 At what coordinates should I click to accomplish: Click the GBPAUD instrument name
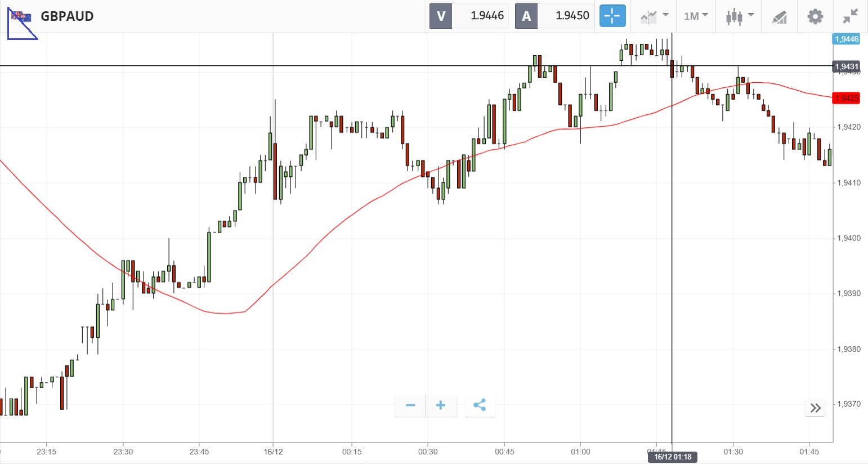[67, 16]
